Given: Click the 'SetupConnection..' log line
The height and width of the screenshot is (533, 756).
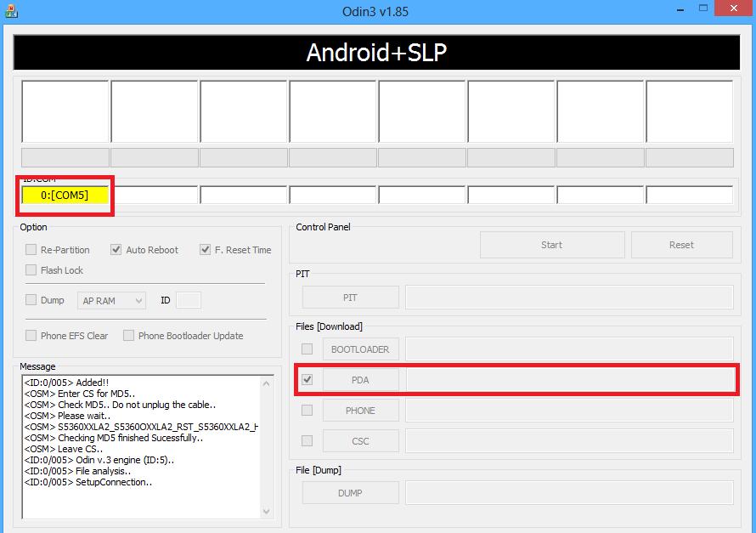Looking at the screenshot, I should point(88,482).
